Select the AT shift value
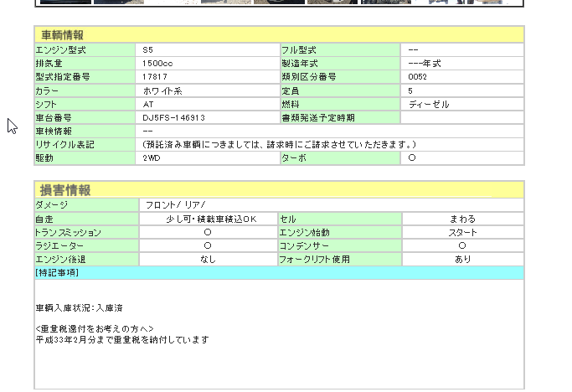Viewport: 572px width, 392px height. click(x=148, y=104)
